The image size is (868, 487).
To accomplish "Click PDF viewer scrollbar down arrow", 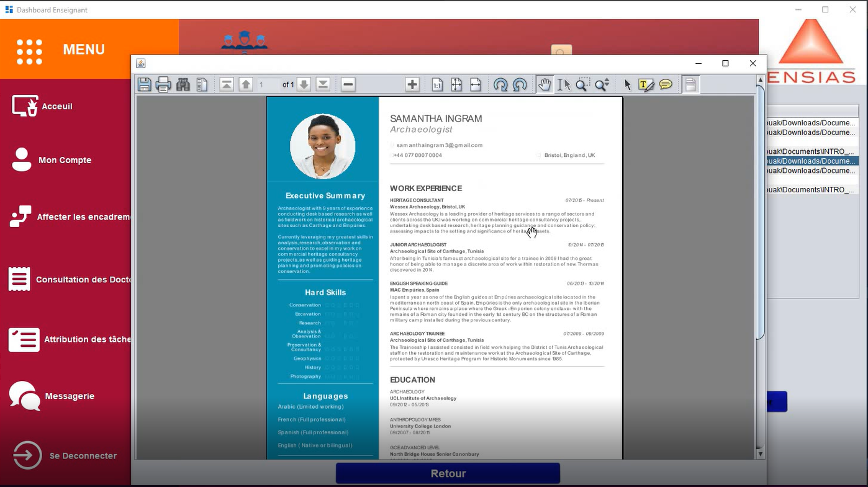I will click(x=761, y=454).
